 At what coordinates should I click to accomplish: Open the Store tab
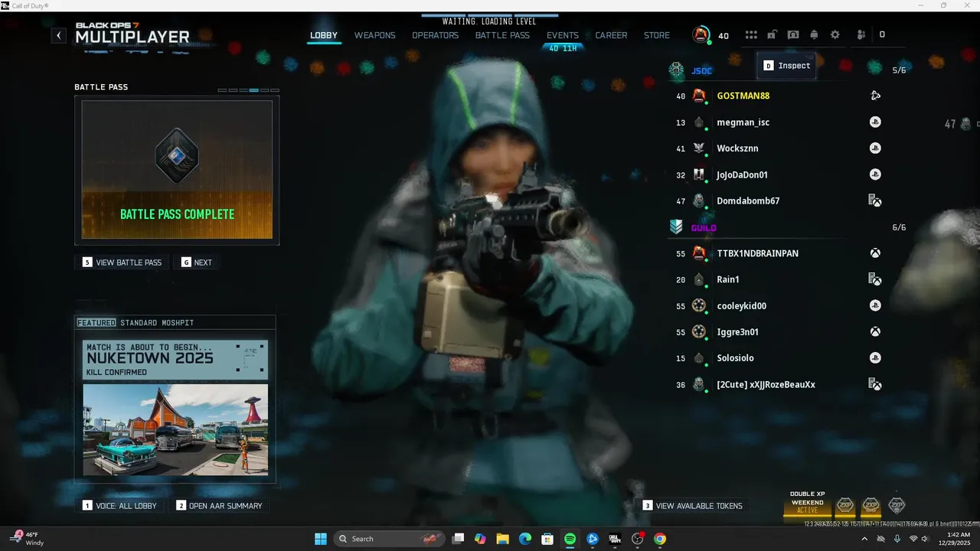point(657,35)
